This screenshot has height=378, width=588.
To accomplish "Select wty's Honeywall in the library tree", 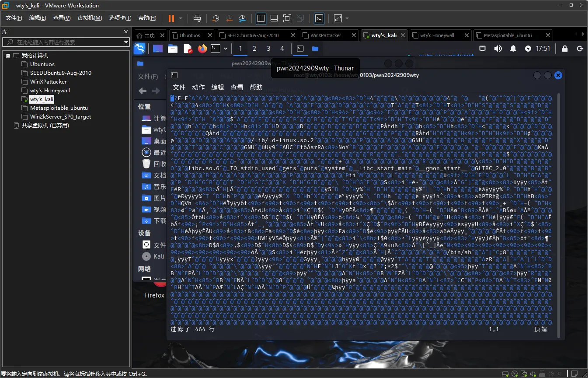I will [x=50, y=91].
